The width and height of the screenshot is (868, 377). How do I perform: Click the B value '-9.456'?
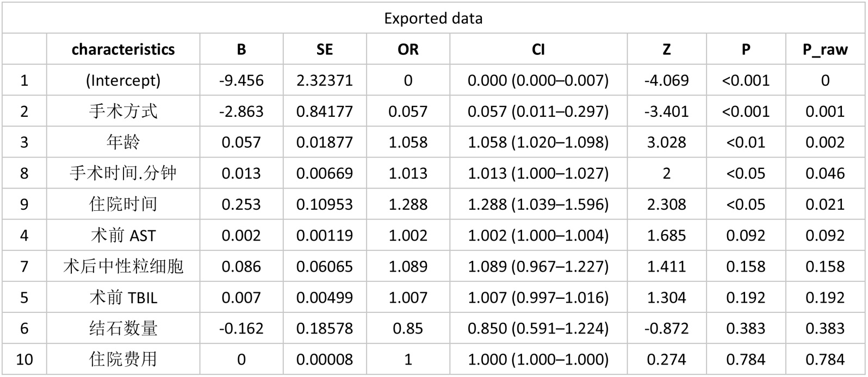point(241,80)
